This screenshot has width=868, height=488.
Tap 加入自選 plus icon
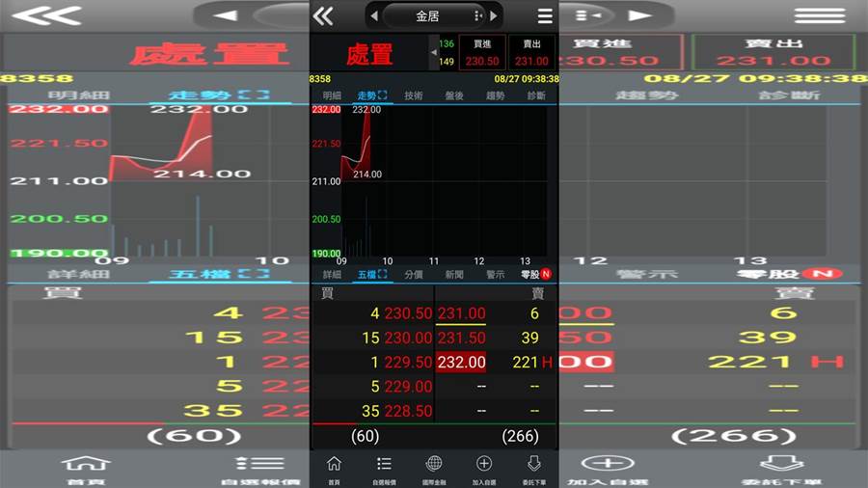click(484, 471)
